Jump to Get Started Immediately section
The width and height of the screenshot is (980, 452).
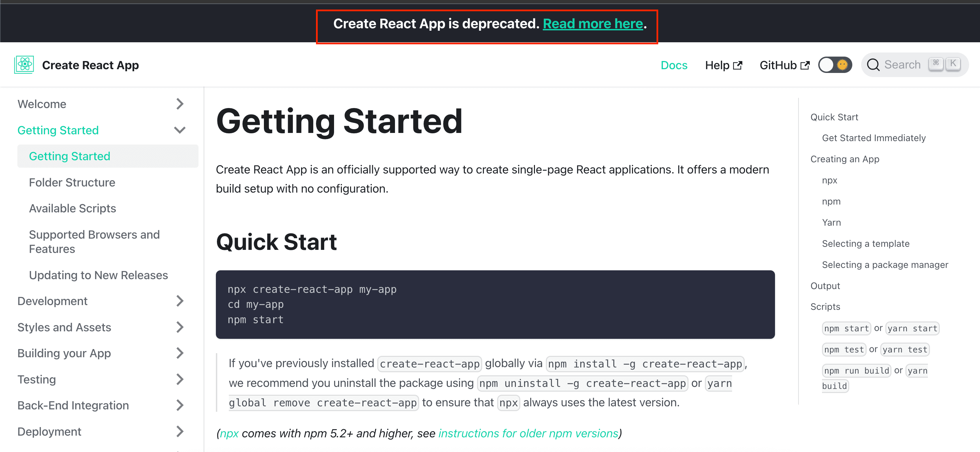[x=873, y=138]
